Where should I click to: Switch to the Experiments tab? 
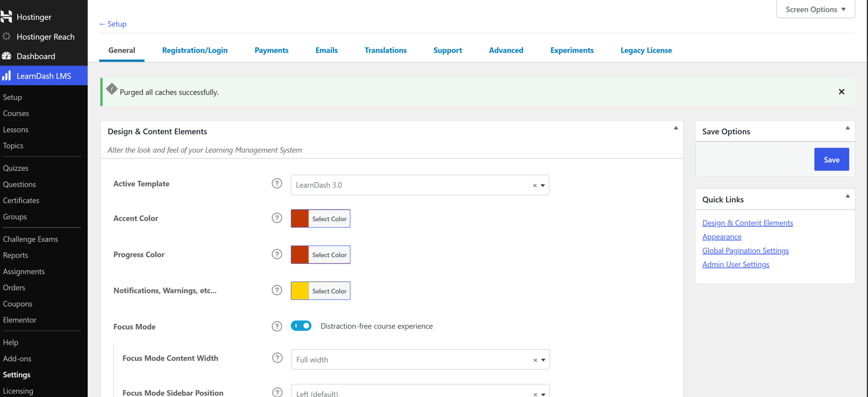(572, 50)
